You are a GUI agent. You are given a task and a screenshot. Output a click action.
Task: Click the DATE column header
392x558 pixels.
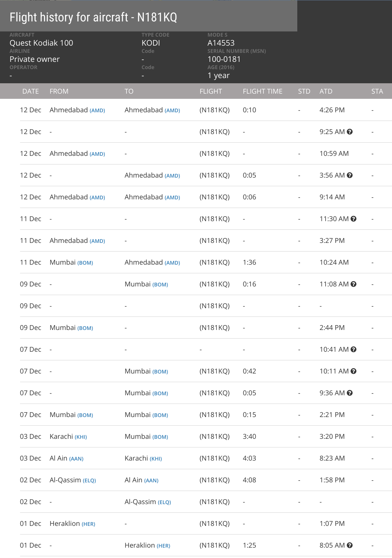click(30, 91)
